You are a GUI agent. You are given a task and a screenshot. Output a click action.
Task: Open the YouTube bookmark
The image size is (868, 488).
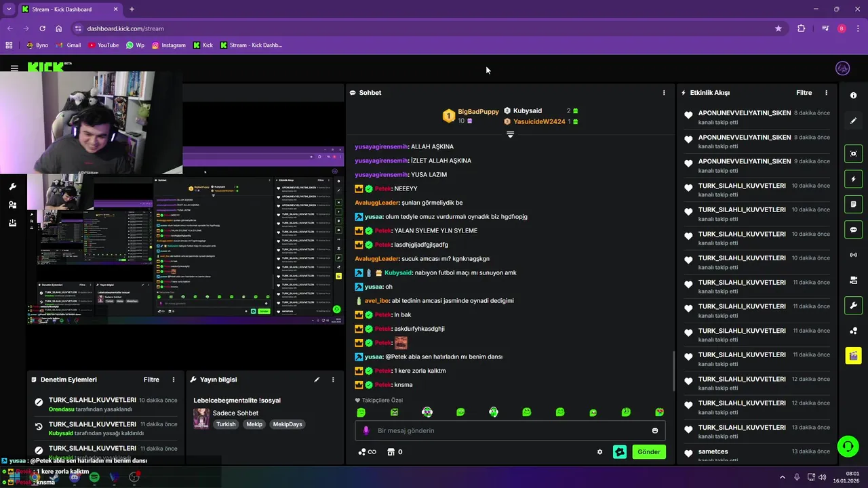103,45
